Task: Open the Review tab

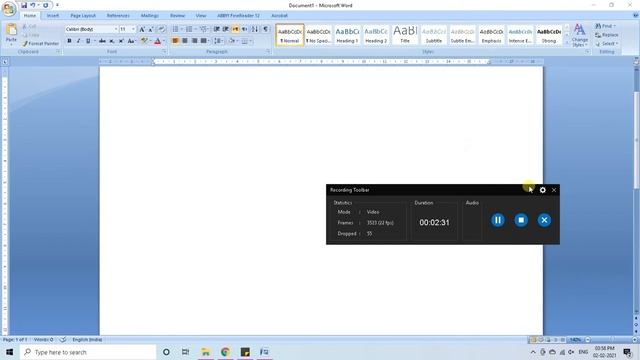Action: 178,16
